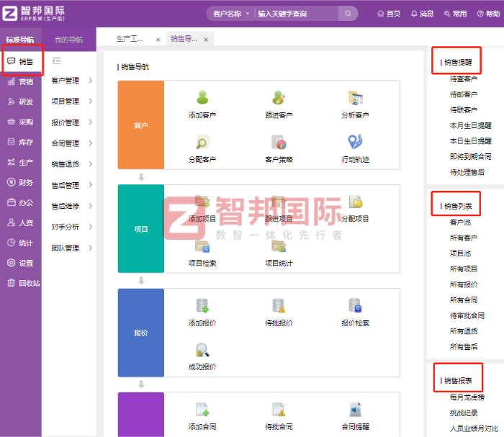Open the 成功报价 icon
The width and height of the screenshot is (504, 437).
pos(202,350)
